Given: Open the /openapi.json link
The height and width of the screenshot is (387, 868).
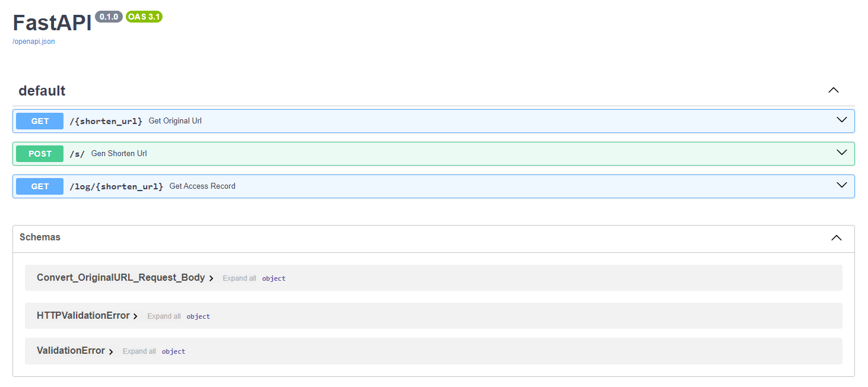Looking at the screenshot, I should (x=34, y=42).
